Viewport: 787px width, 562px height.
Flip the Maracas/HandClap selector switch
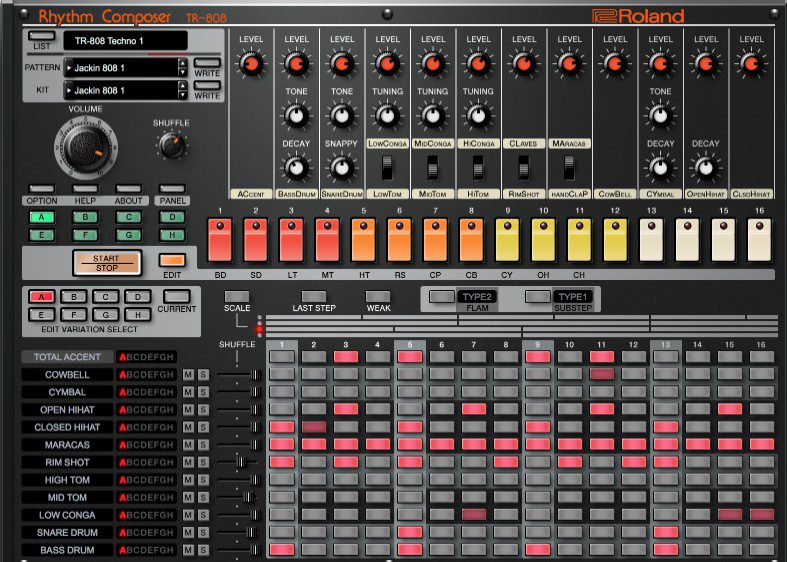coord(569,168)
